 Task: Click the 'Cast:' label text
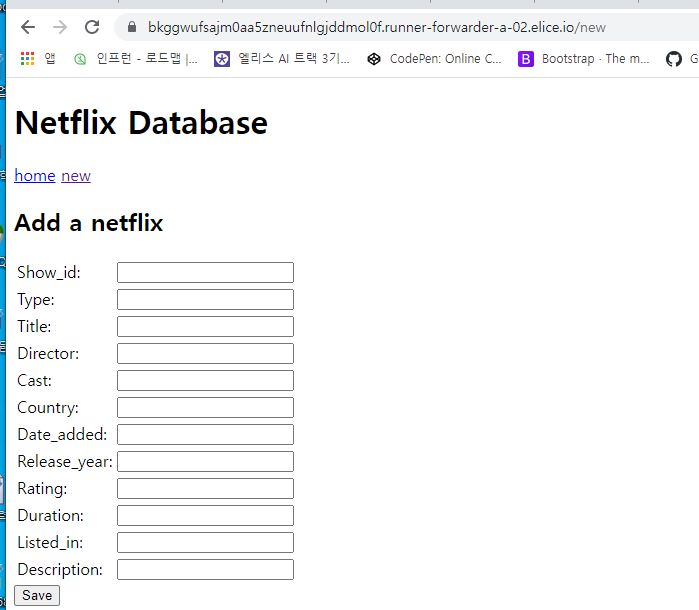point(34,380)
